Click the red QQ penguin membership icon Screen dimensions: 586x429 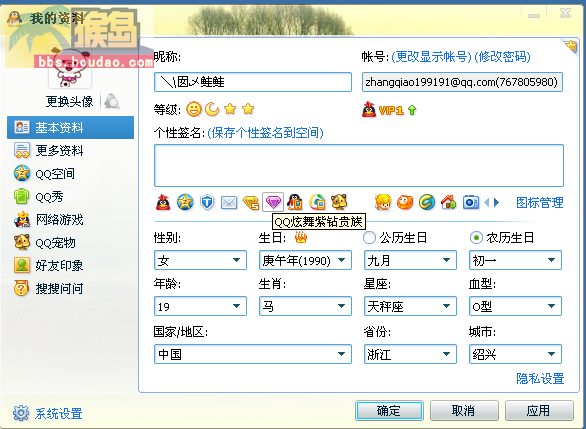(163, 202)
